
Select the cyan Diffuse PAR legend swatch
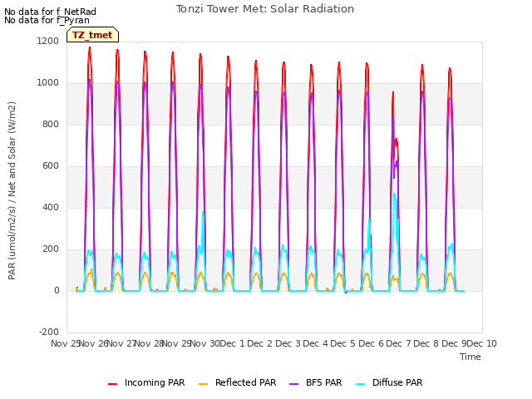tap(360, 384)
